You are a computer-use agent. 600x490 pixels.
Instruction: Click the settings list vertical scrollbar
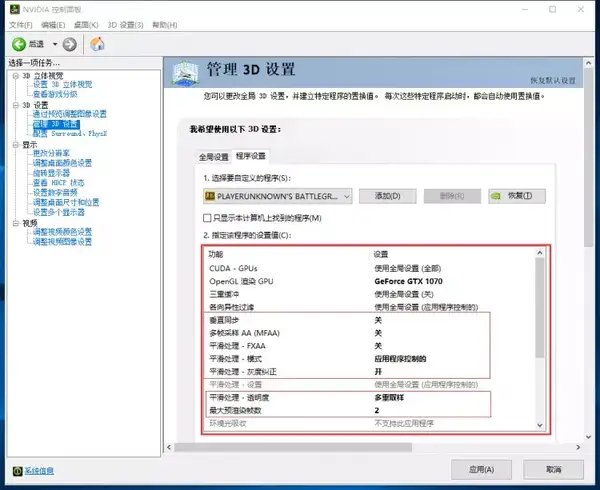coord(541,330)
